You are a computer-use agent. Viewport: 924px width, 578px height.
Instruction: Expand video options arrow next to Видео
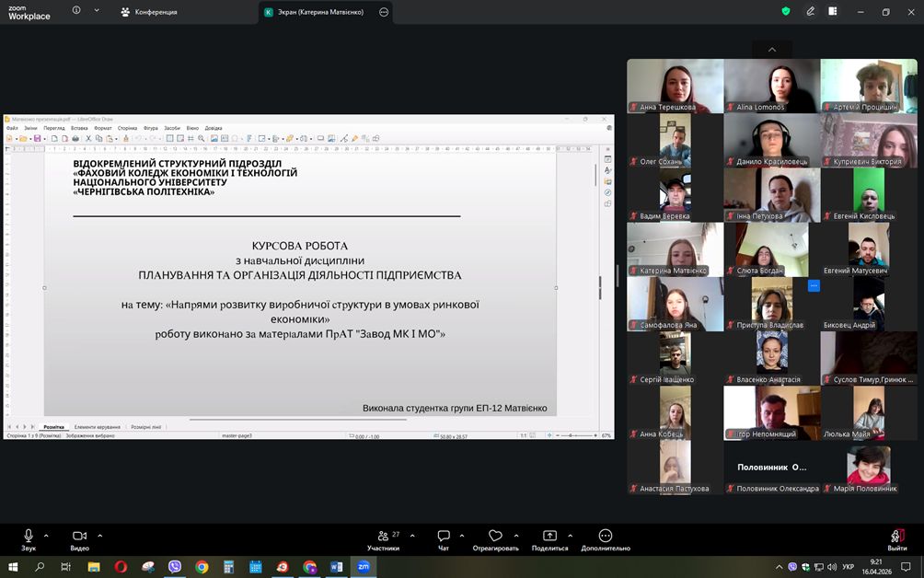[x=99, y=535]
